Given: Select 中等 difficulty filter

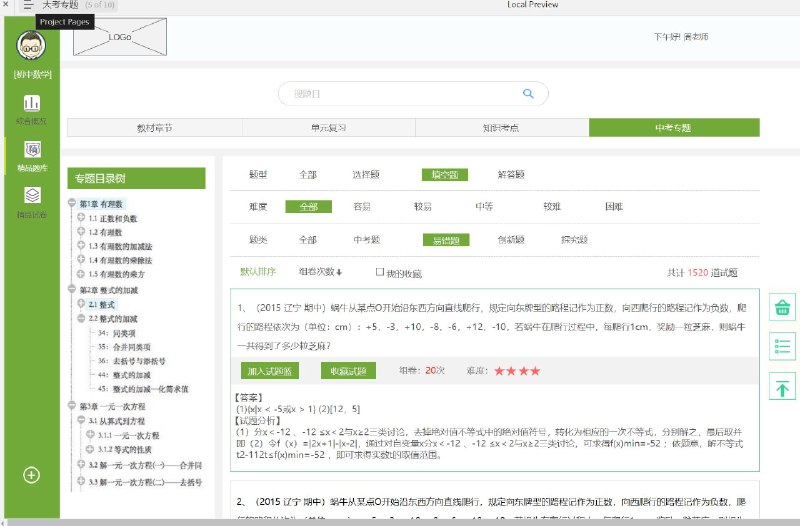Looking at the screenshot, I should coord(484,207).
